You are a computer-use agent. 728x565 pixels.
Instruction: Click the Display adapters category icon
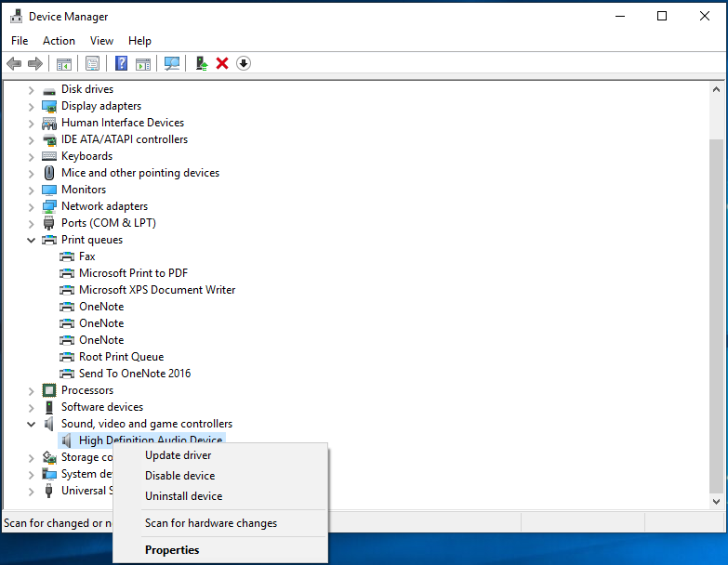[x=49, y=106]
